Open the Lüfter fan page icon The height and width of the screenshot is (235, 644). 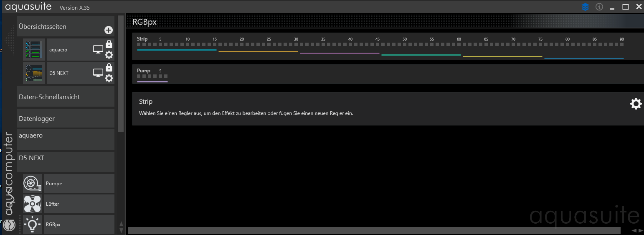coord(32,204)
